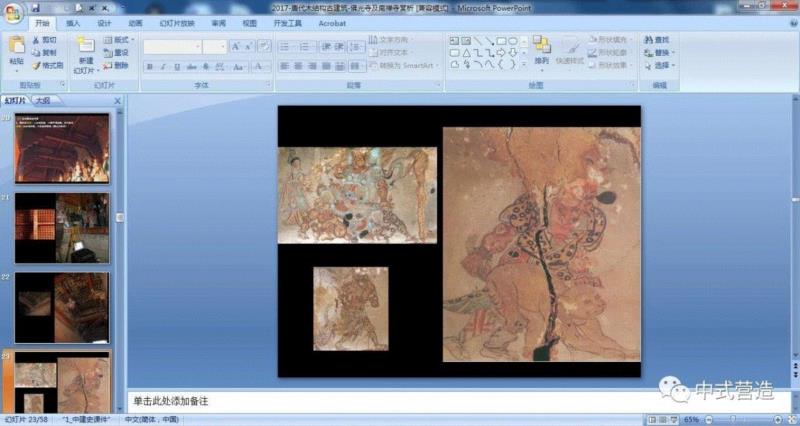Viewport: 800px width, 426px height.
Task: Click the Shape Fill (形状填充) button
Action: click(610, 40)
